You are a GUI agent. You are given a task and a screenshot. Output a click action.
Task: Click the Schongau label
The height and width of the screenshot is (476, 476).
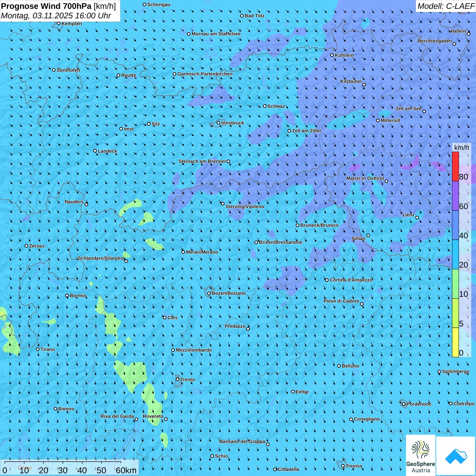159,4
